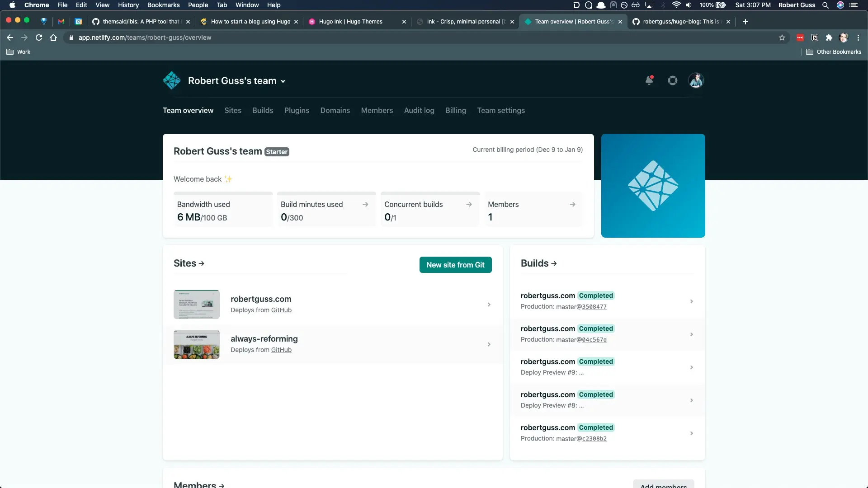Viewport: 868px width, 488px height.
Task: Click the Netlify diamond logo icon
Action: 171,80
